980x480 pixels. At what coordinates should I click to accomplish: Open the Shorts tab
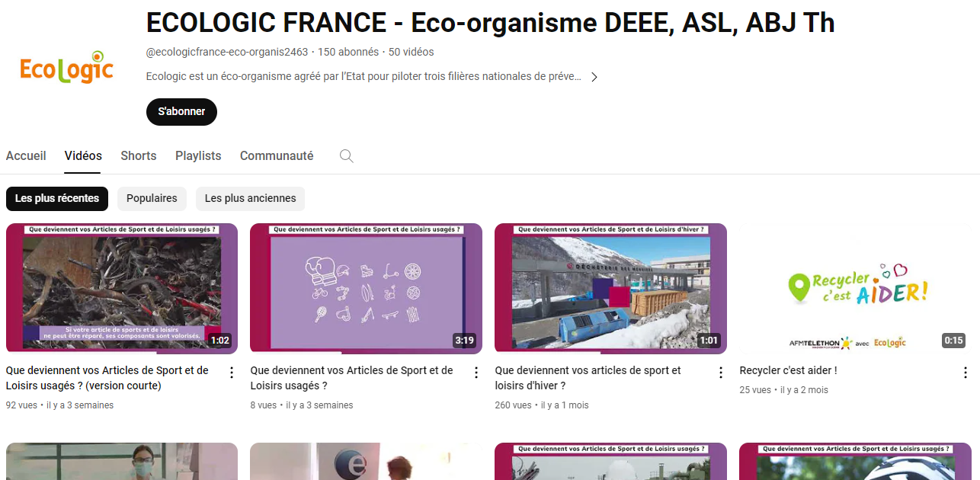pyautogui.click(x=139, y=155)
